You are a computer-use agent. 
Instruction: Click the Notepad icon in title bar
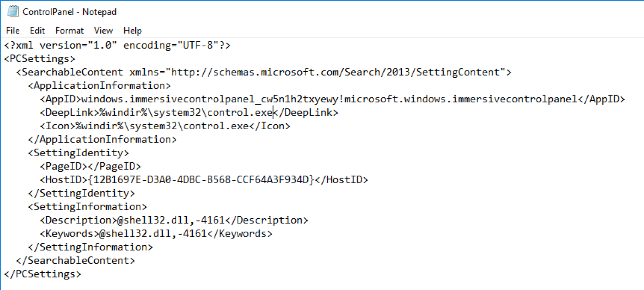tap(12, 11)
